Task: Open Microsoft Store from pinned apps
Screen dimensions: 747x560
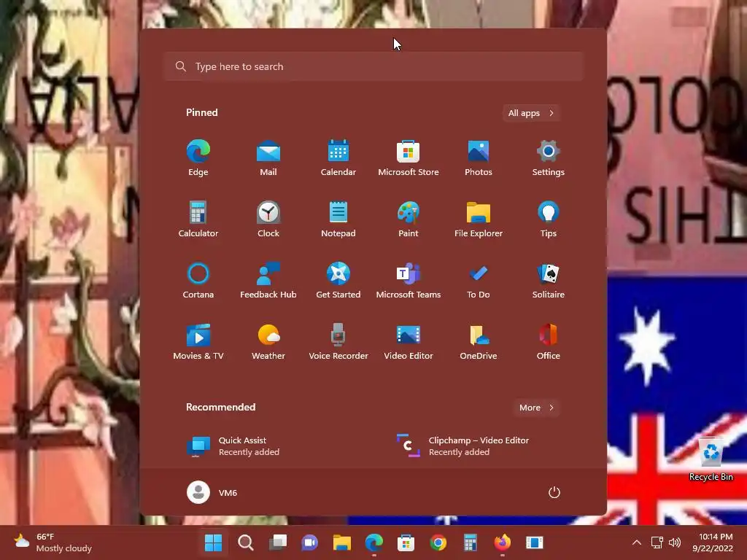Action: click(x=409, y=158)
